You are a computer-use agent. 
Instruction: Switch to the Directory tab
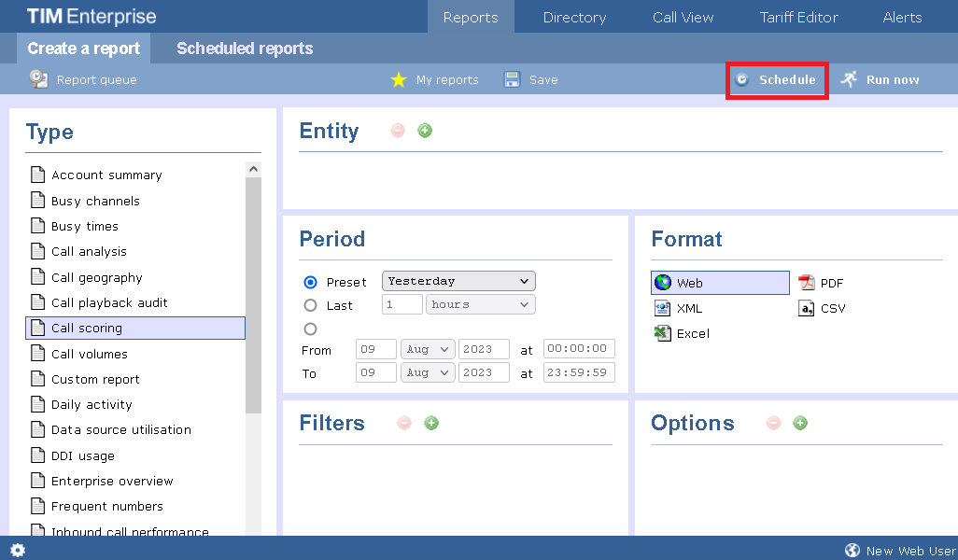(x=574, y=17)
